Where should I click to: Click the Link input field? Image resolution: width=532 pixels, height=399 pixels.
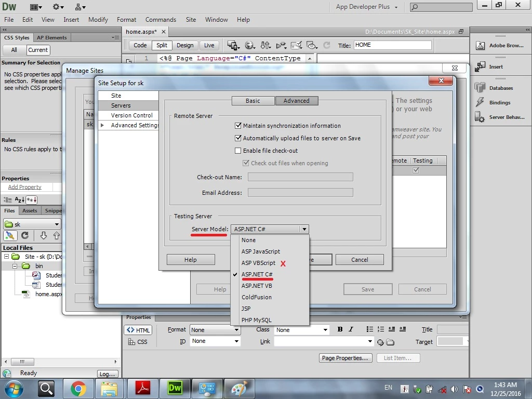(323, 341)
